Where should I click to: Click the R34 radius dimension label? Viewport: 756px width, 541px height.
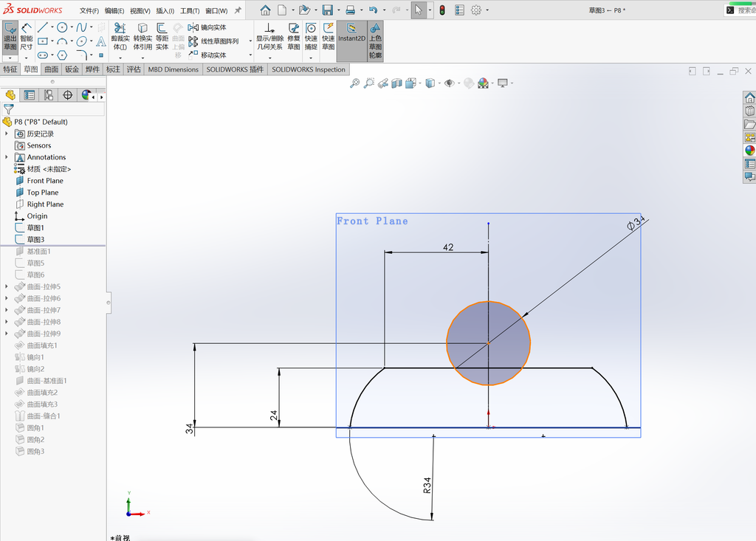[427, 486]
